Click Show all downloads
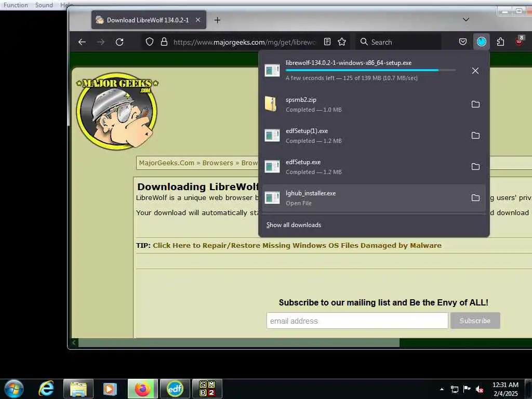The width and height of the screenshot is (532, 399). [294, 225]
